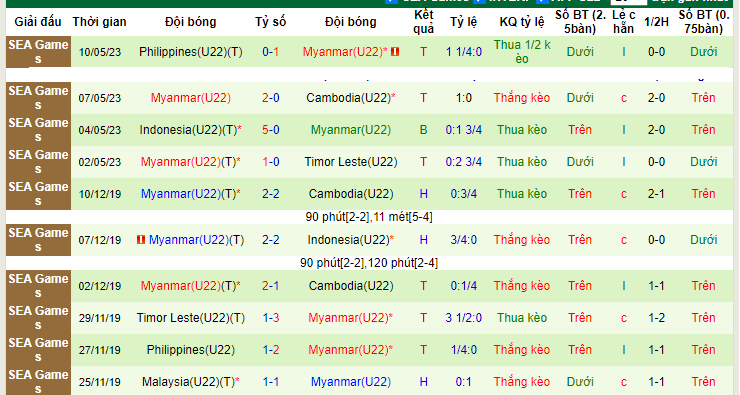Open the 0-1 score of 10/05/23 match
This screenshot has height=395, width=740.
tap(270, 52)
